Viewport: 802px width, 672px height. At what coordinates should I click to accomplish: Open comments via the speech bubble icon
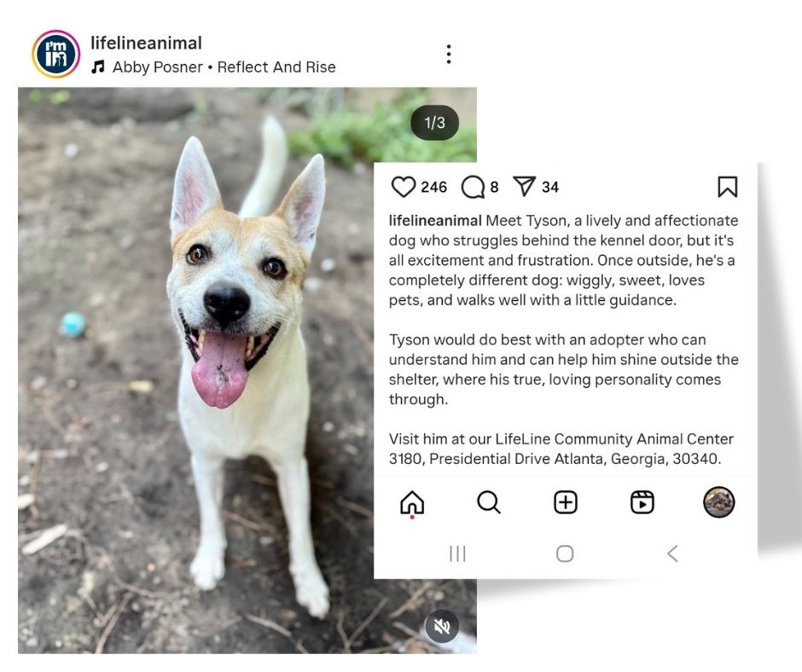(473, 187)
